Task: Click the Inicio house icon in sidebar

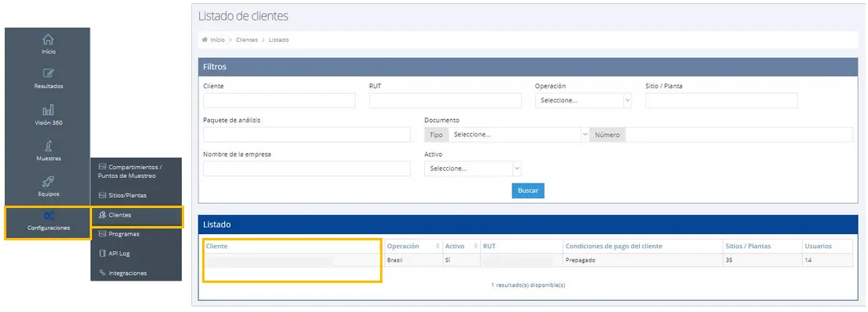Action: 48,39
